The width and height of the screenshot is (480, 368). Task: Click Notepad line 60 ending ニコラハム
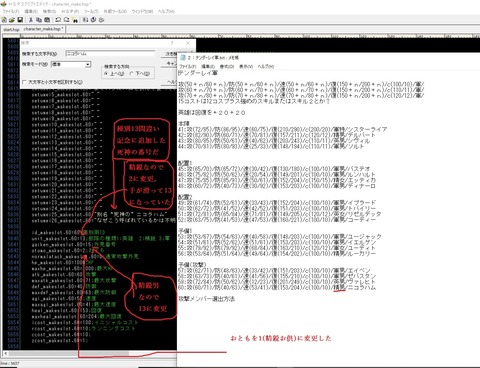(277, 287)
